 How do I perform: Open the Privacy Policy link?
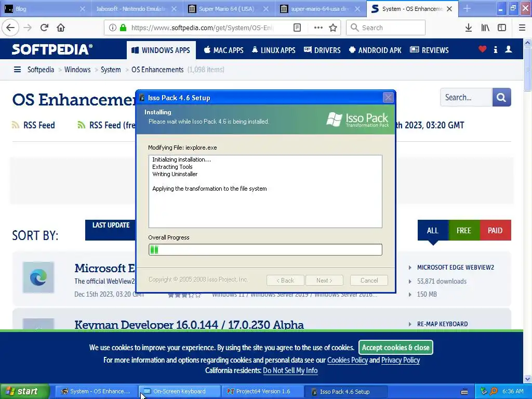pyautogui.click(x=401, y=360)
